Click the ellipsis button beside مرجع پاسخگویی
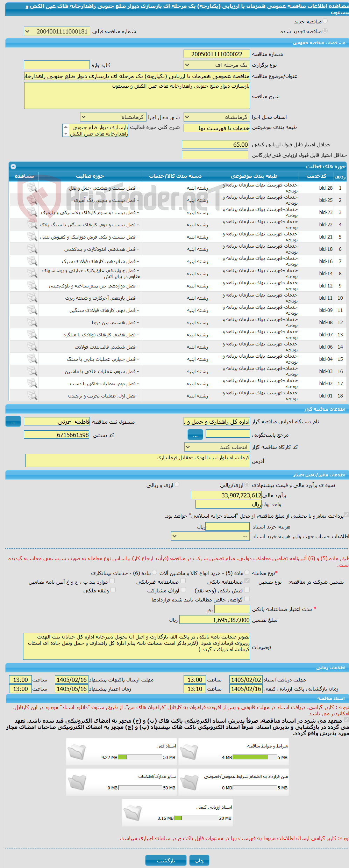 coord(195,435)
